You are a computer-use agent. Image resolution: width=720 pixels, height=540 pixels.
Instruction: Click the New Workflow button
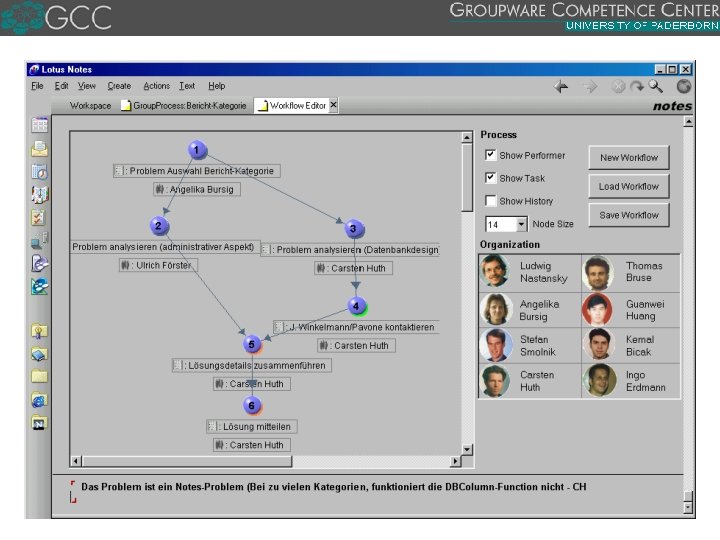coord(629,158)
